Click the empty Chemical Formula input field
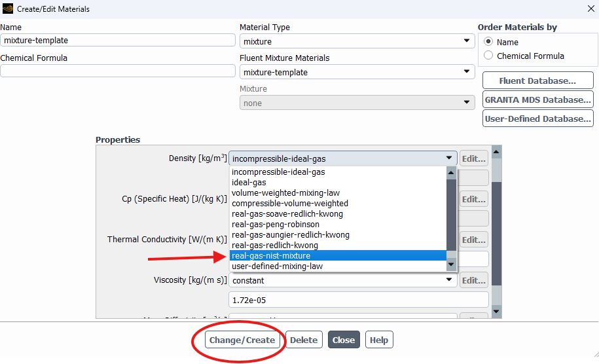 coord(118,71)
